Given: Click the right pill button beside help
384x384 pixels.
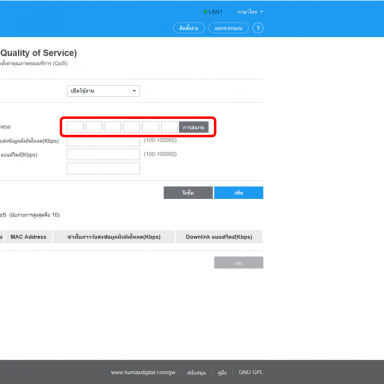Looking at the screenshot, I should tap(228, 28).
